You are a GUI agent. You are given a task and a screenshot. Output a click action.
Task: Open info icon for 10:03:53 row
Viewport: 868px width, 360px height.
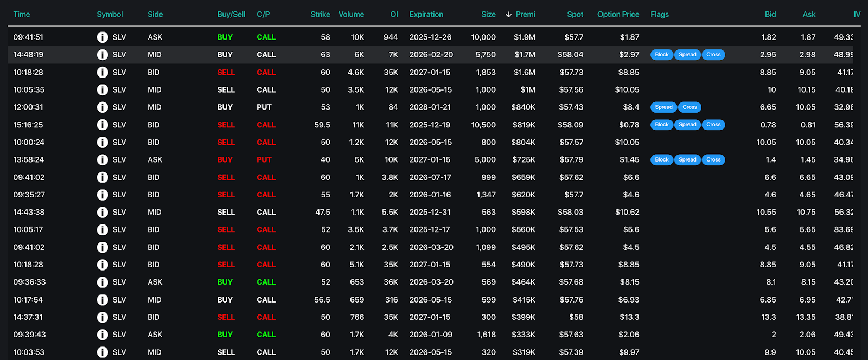[102, 352]
